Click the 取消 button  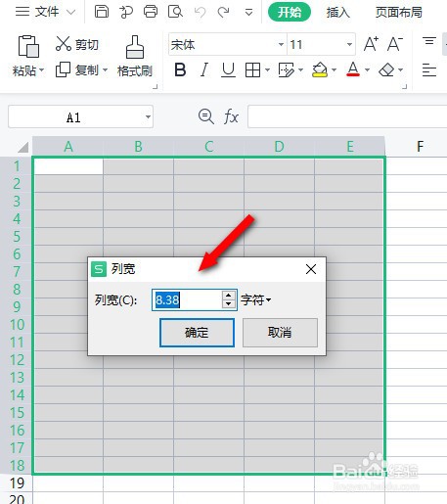point(280,333)
